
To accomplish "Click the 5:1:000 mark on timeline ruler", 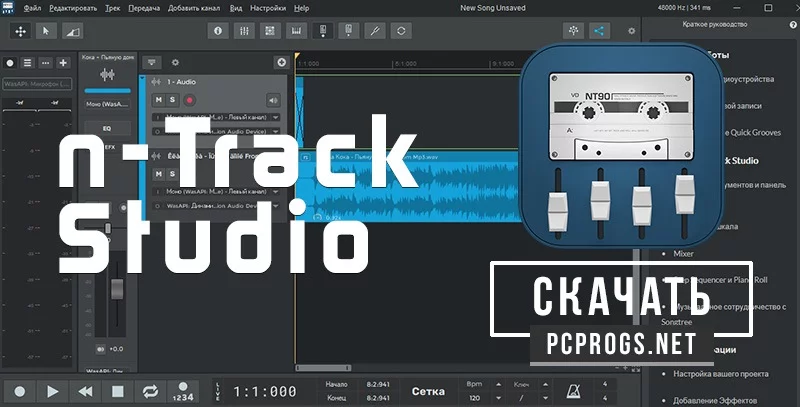I will [x=406, y=64].
